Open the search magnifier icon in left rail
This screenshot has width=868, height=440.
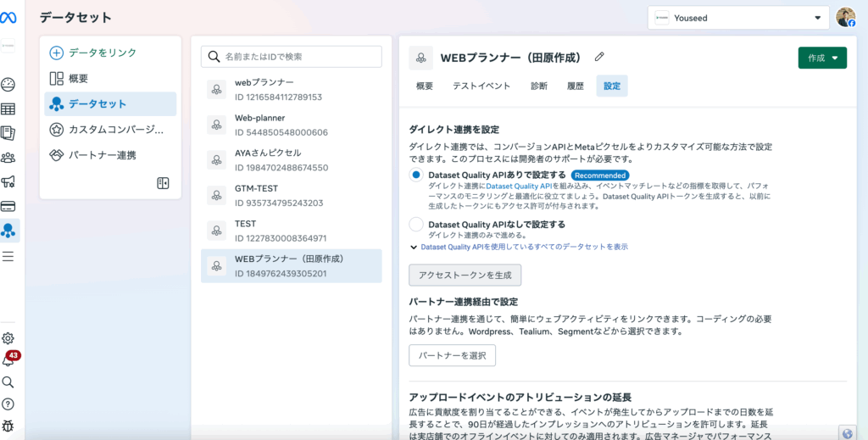point(8,382)
